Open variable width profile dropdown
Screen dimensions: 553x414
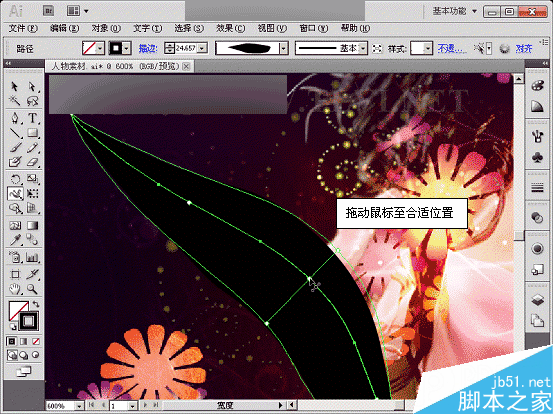pos(284,48)
